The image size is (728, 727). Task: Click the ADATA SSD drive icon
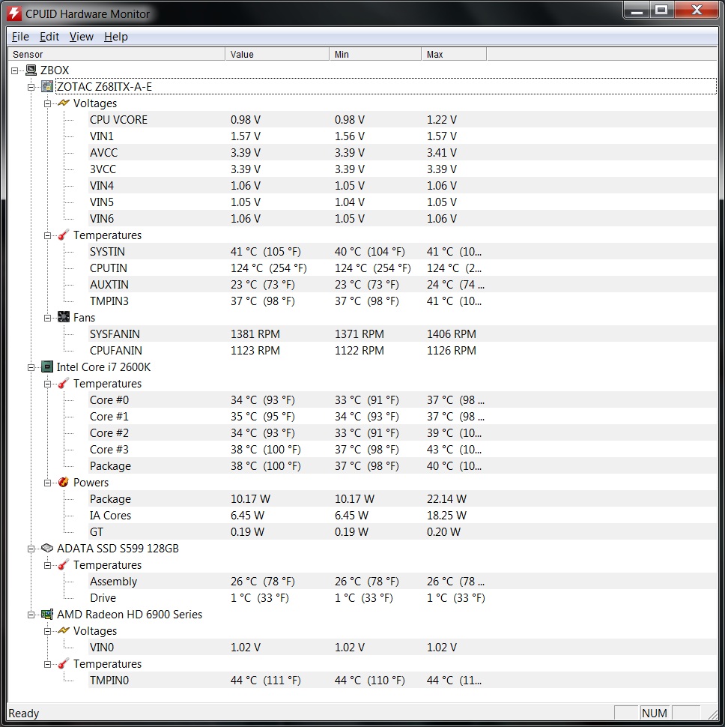click(47, 548)
